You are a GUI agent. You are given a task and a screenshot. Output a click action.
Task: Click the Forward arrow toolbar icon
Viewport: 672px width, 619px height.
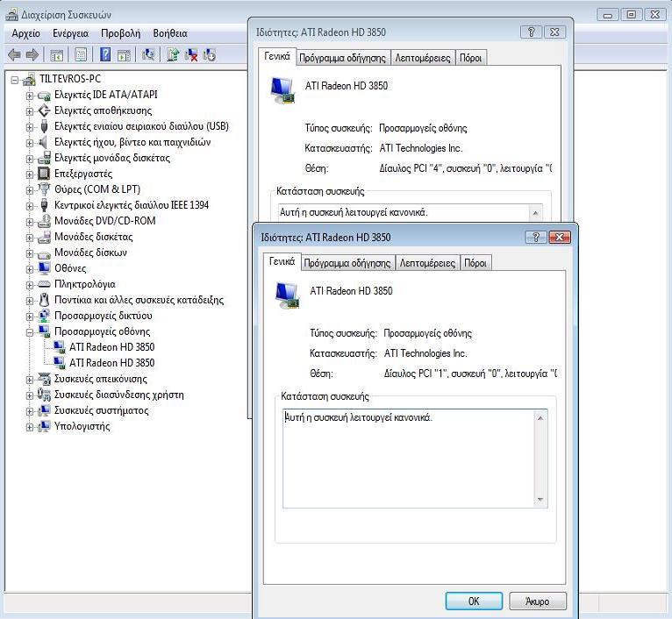[x=32, y=55]
